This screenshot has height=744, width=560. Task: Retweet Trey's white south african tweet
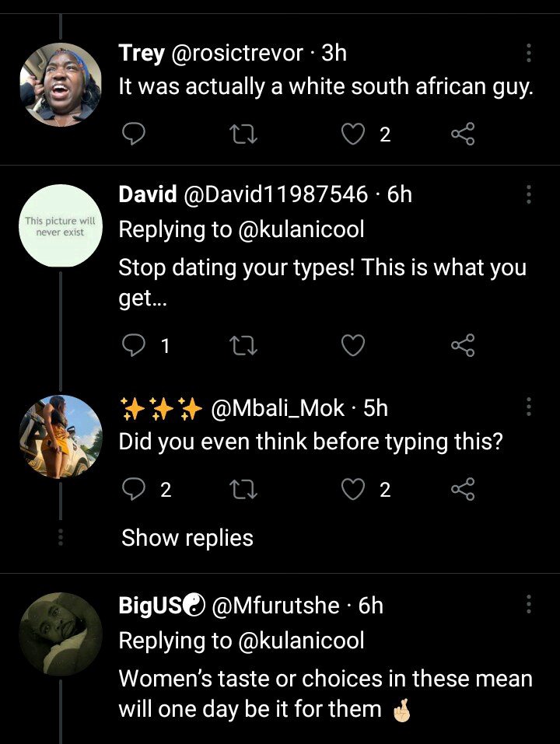click(x=243, y=134)
